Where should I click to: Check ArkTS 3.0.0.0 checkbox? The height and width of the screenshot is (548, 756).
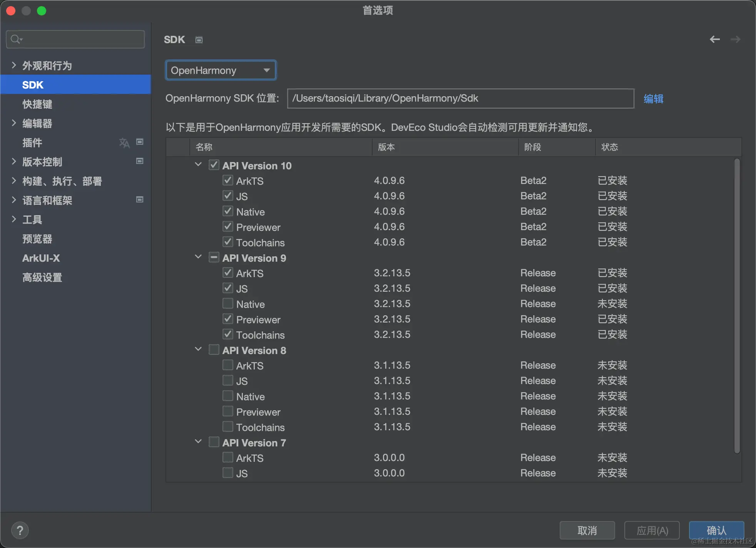(x=228, y=457)
